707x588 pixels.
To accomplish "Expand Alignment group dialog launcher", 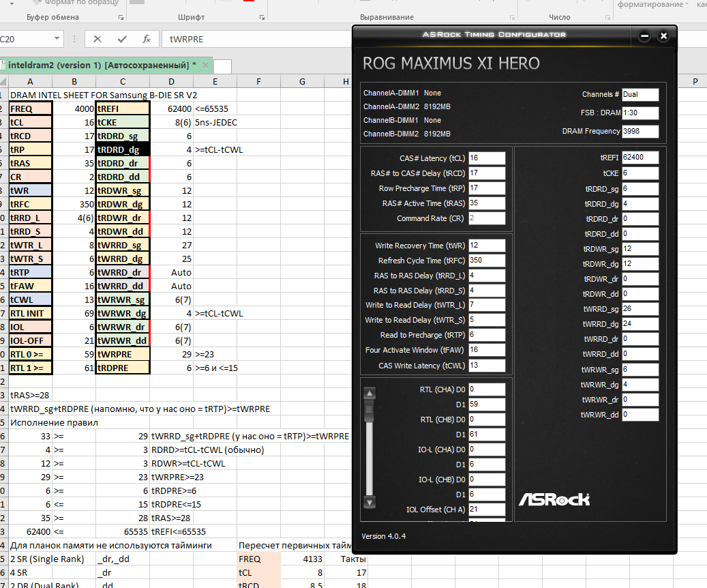I will point(512,18).
